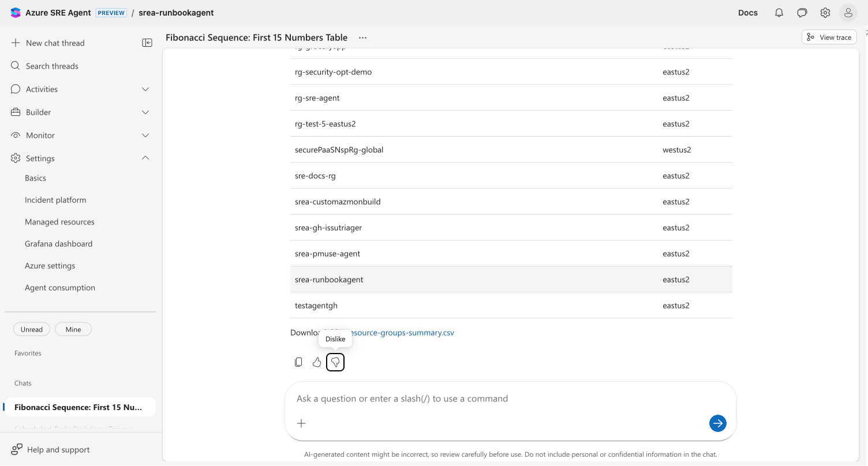Image resolution: width=868 pixels, height=466 pixels.
Task: Open Agent consumption page
Action: (x=60, y=288)
